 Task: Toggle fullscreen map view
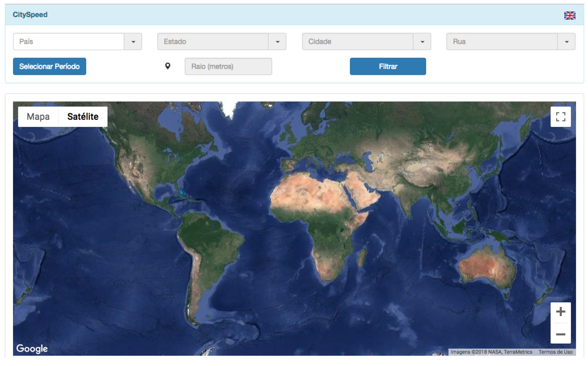coord(560,117)
